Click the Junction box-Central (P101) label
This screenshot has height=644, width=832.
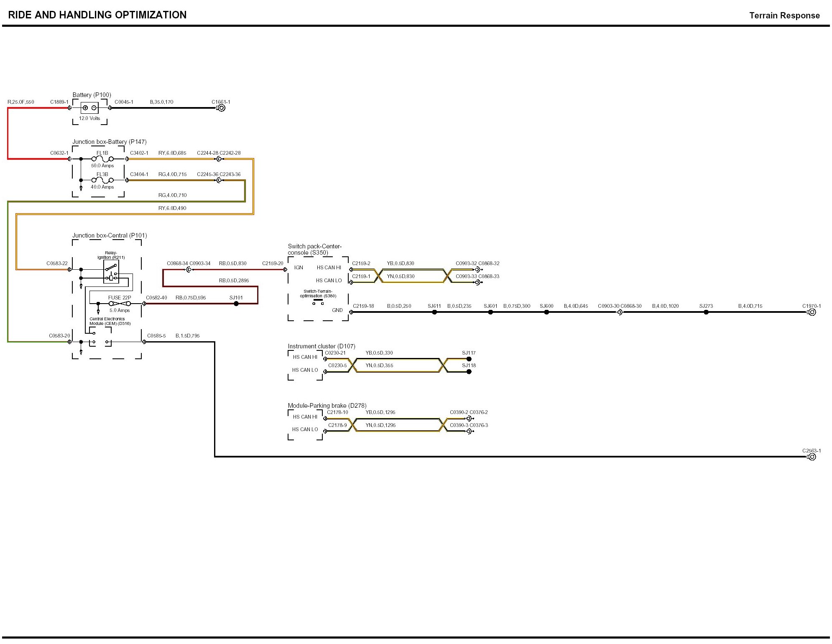click(110, 235)
